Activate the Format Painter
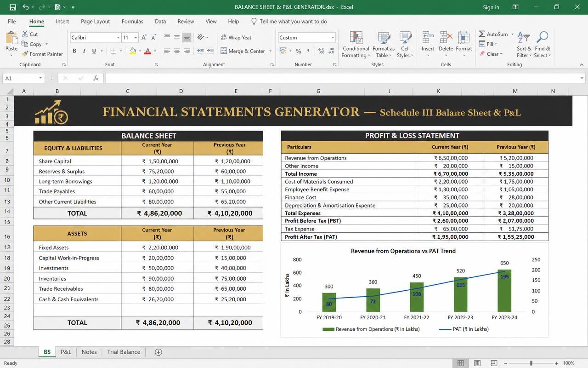 42,54
